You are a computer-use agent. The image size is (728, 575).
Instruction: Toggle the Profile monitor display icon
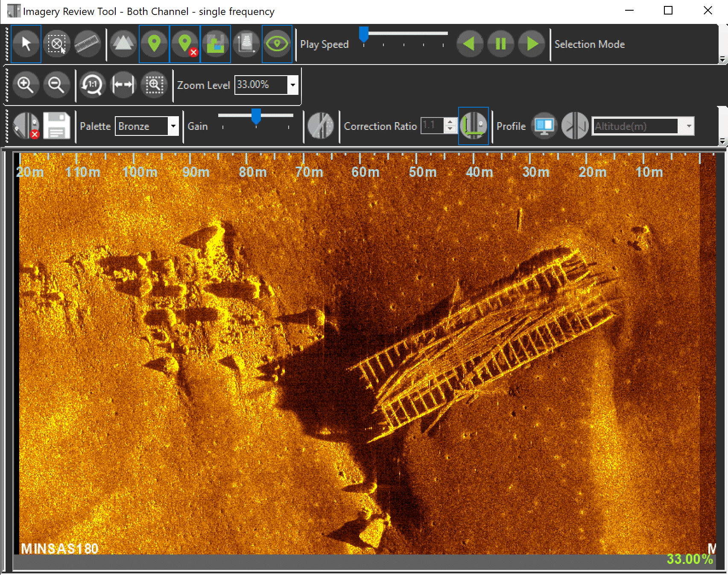click(544, 126)
